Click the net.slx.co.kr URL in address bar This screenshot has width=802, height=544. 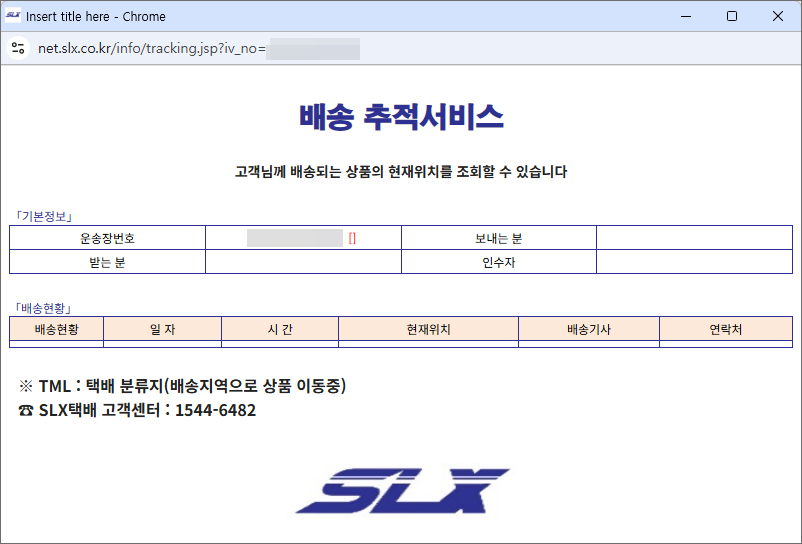coord(152,49)
